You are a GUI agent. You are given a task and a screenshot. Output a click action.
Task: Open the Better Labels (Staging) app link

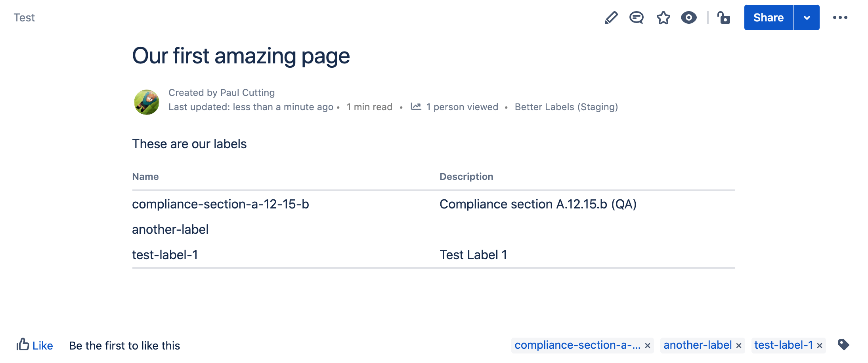coord(566,107)
